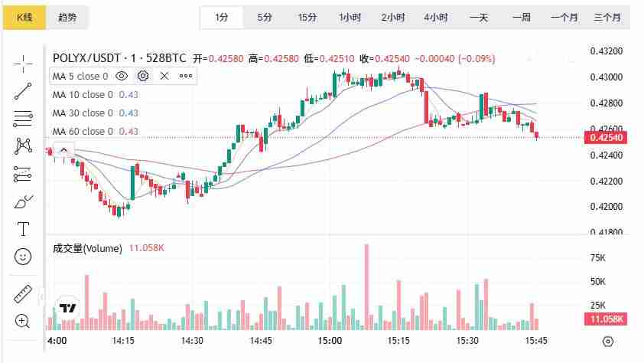
Task: Switch to the 一天 interval
Action: click(479, 17)
